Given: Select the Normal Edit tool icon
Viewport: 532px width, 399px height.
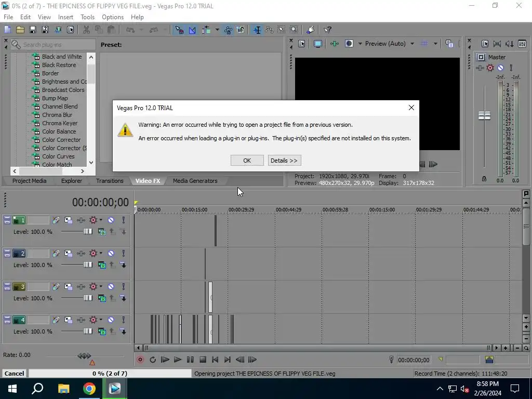Looking at the screenshot, I should (x=257, y=30).
